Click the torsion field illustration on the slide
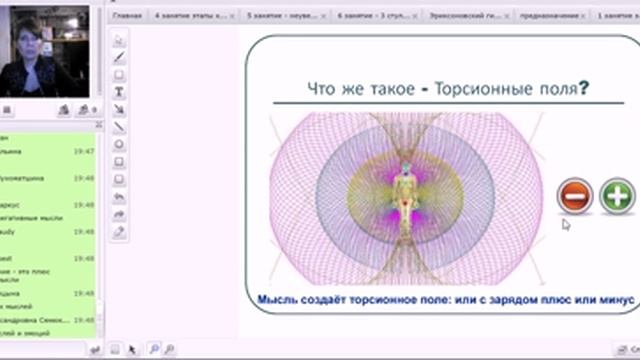Viewport: 640px width, 360px height. click(406, 198)
